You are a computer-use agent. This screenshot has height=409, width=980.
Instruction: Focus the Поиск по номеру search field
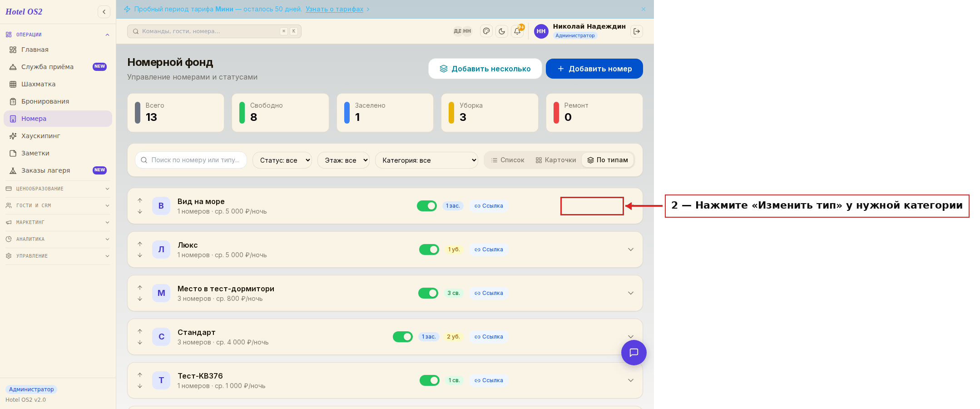[191, 160]
